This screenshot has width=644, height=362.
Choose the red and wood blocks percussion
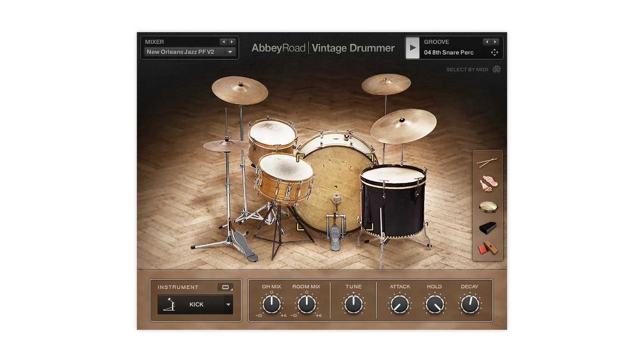click(488, 248)
